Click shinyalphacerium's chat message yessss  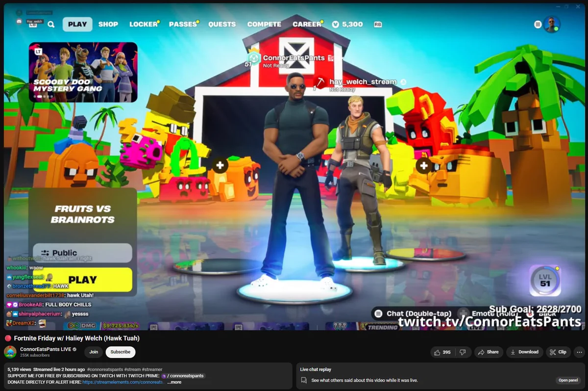(47, 314)
